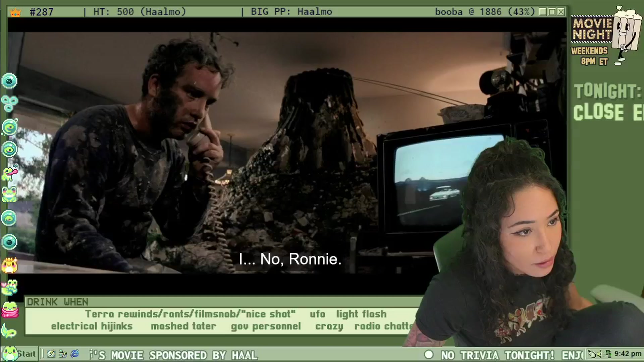Click the crown icon beside #287
This screenshot has height=362, width=644.
click(15, 12)
